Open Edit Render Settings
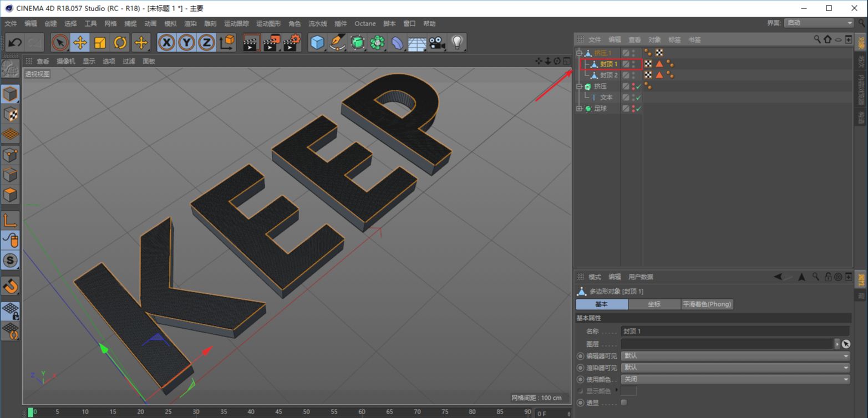 [292, 43]
